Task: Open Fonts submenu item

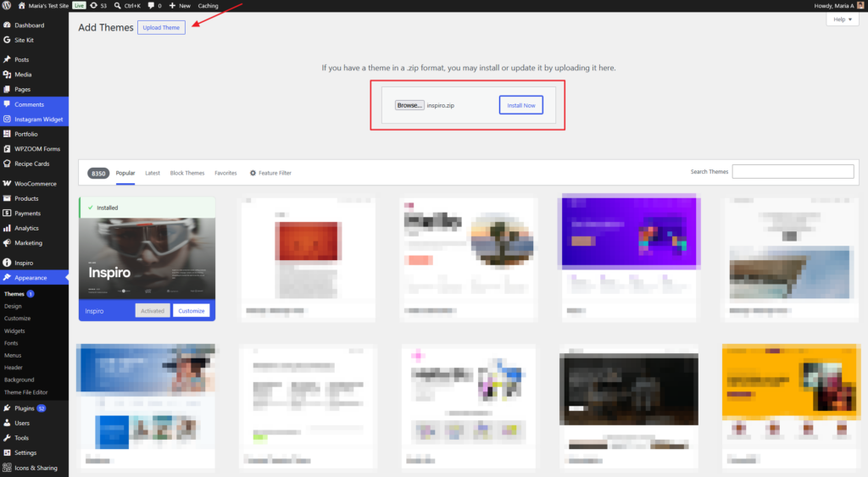Action: pyautogui.click(x=11, y=343)
